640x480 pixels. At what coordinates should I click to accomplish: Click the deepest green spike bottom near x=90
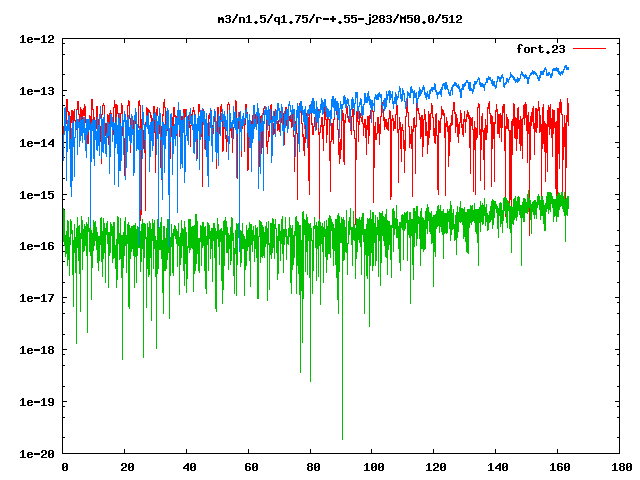342,439
